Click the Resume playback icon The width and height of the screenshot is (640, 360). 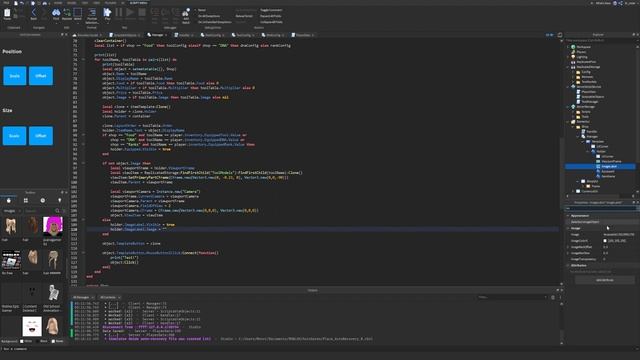130,13
